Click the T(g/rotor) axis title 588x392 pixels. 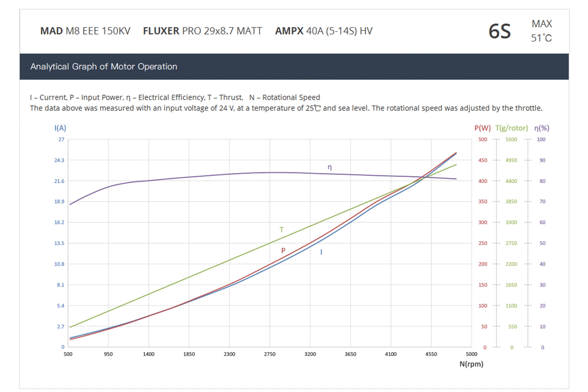pos(512,128)
